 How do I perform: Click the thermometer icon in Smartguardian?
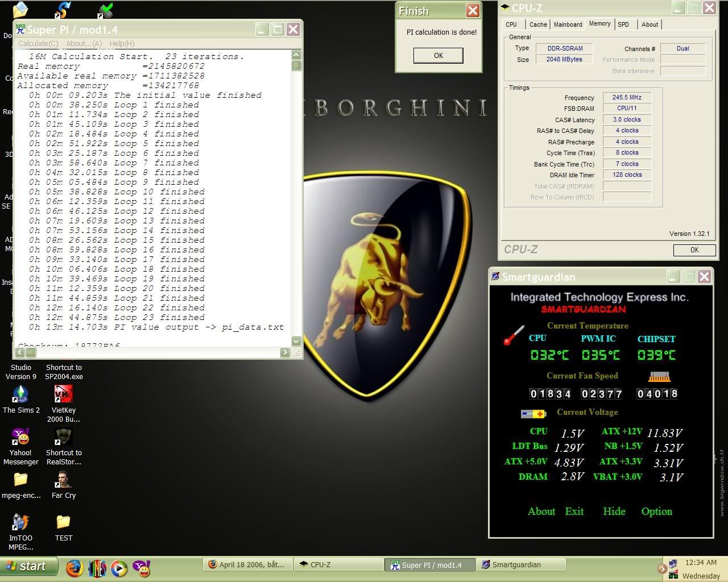(x=514, y=335)
